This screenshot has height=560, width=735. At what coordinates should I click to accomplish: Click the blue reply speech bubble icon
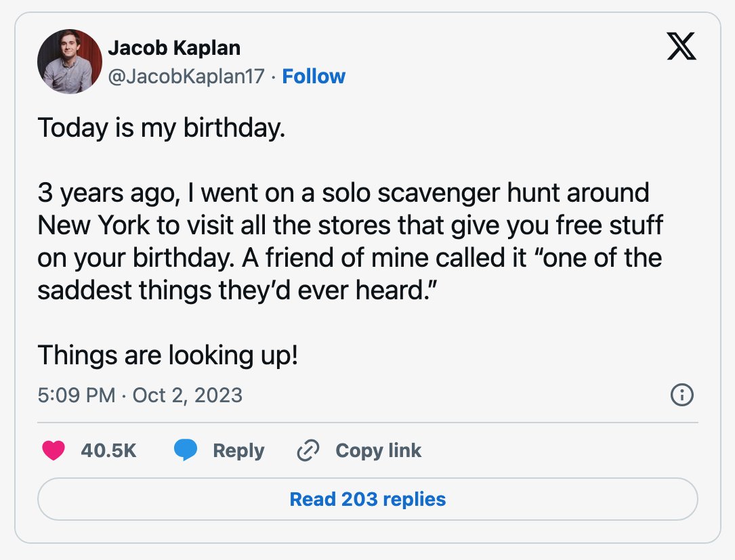186,451
